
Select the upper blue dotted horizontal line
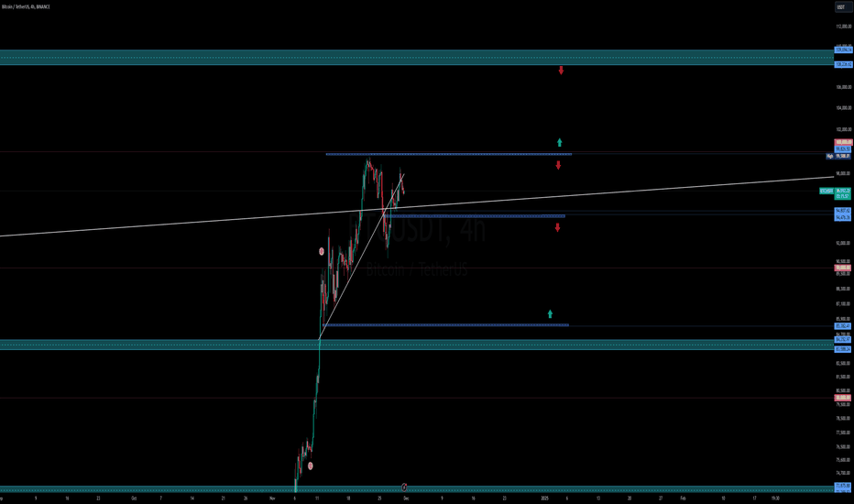pos(449,154)
